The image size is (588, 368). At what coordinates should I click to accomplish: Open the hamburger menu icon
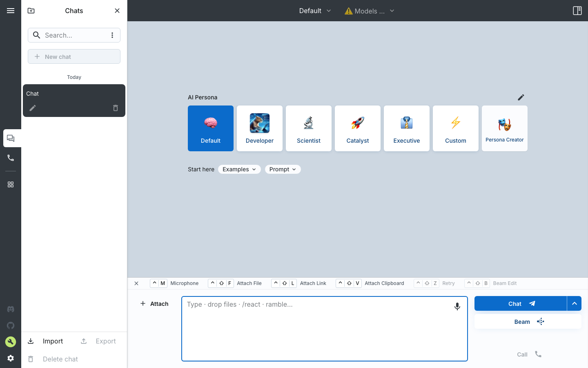click(11, 11)
